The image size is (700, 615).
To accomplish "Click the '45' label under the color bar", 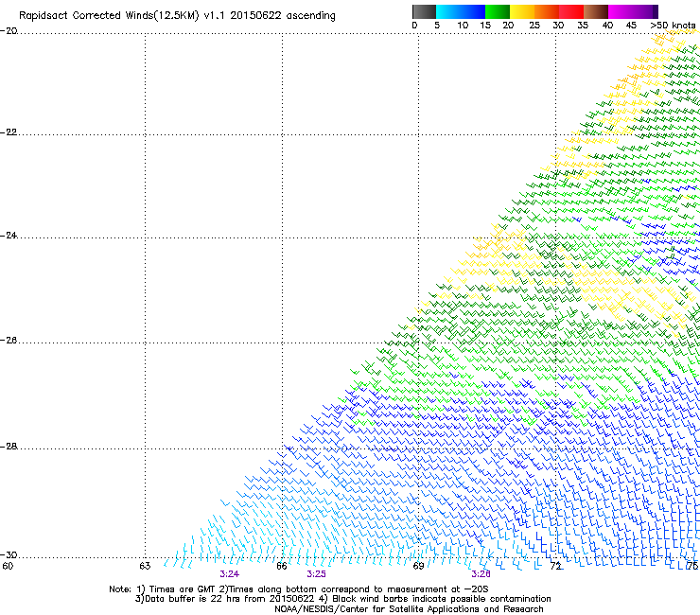I will 631,26.
